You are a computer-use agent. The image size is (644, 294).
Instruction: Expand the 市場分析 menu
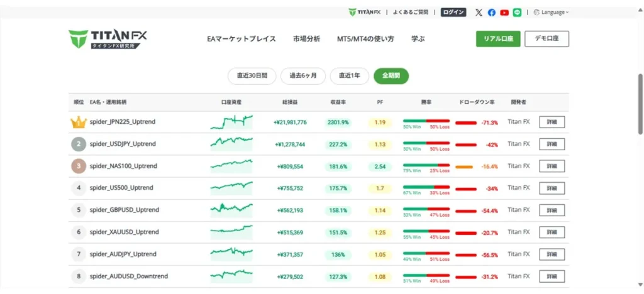pos(306,39)
